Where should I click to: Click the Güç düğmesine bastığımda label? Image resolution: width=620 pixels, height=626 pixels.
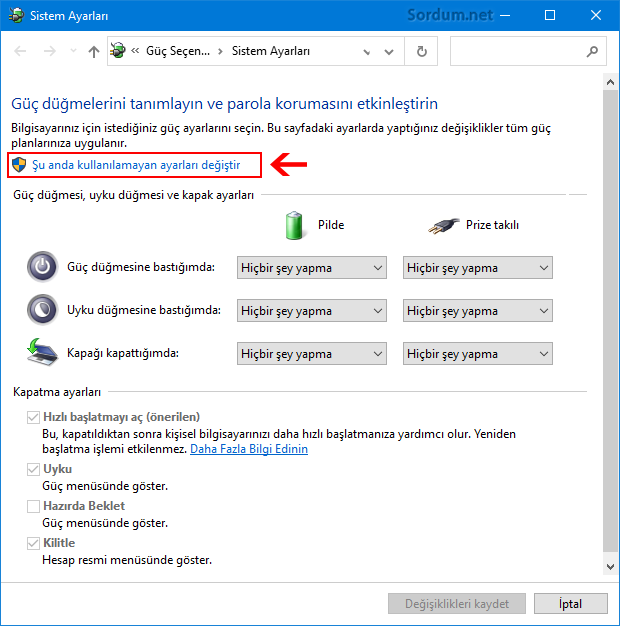141,267
